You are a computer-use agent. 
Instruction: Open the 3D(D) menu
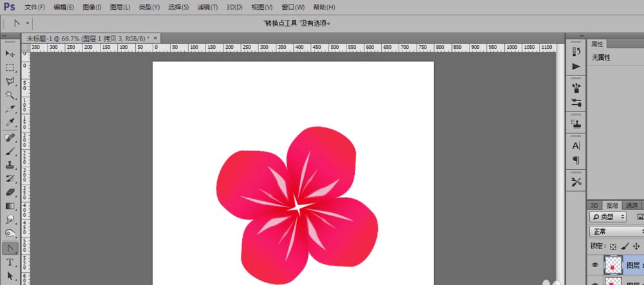234,7
